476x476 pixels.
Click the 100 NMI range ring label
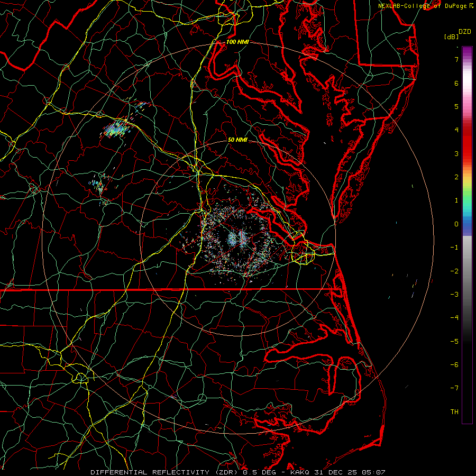[237, 42]
